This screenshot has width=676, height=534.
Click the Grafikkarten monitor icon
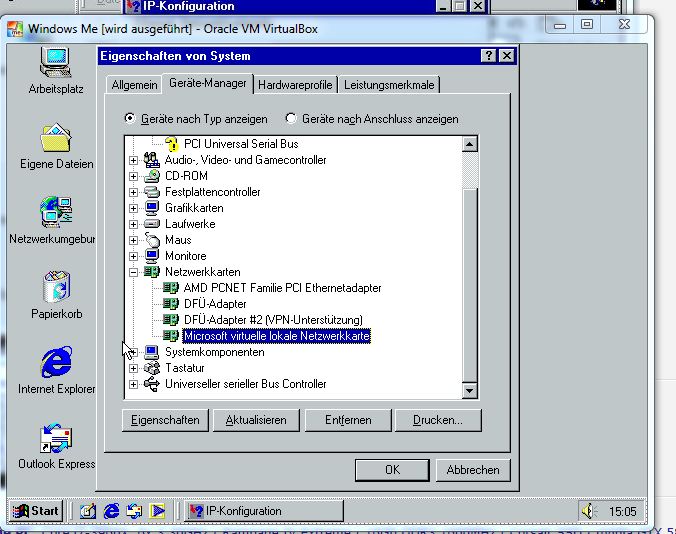pos(151,208)
